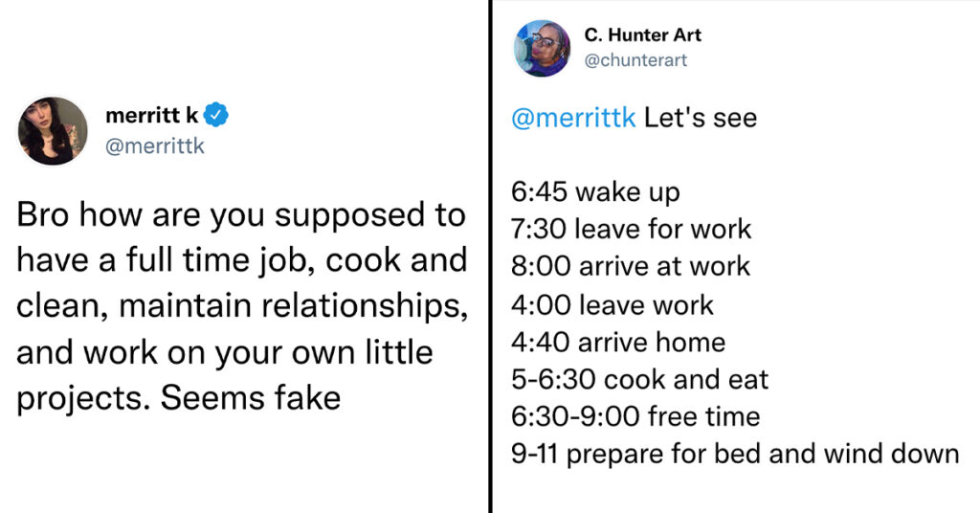This screenshot has height=513, width=980.
Task: Click the '7:30 leave for work' line
Action: click(x=632, y=229)
